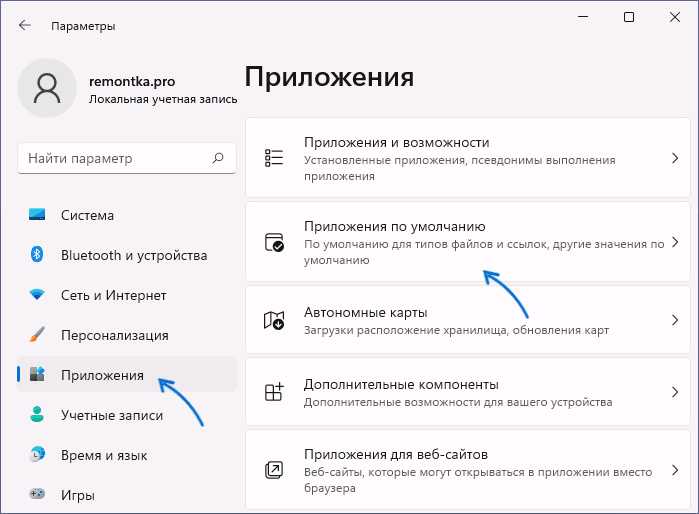The height and width of the screenshot is (514, 699).
Task: Open Персонализация settings
Action: pyautogui.click(x=127, y=335)
